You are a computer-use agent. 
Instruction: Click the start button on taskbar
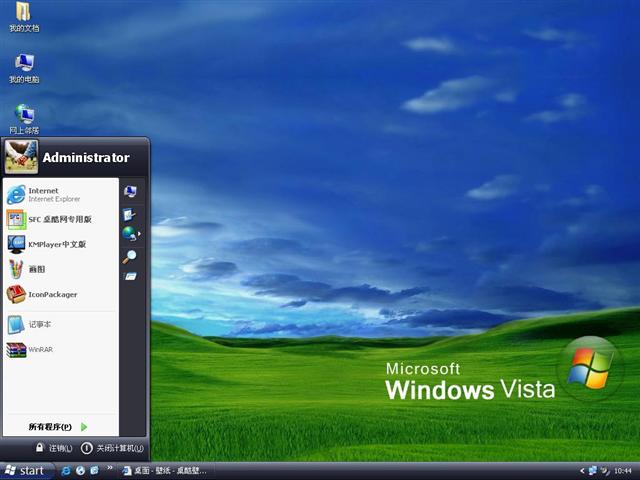27,471
